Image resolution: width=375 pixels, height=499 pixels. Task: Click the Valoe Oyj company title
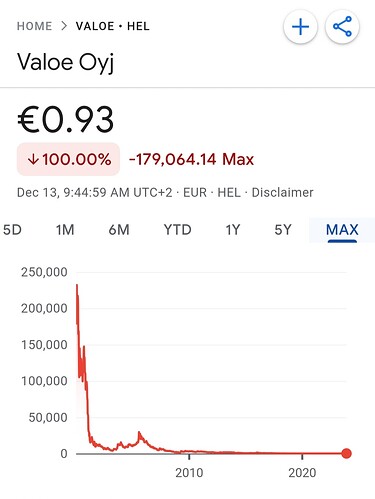66,63
